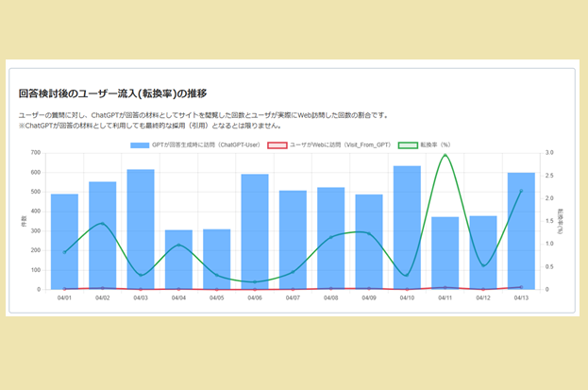Click the green line point at 04/01
This screenshot has width=588, height=390.
[64, 252]
